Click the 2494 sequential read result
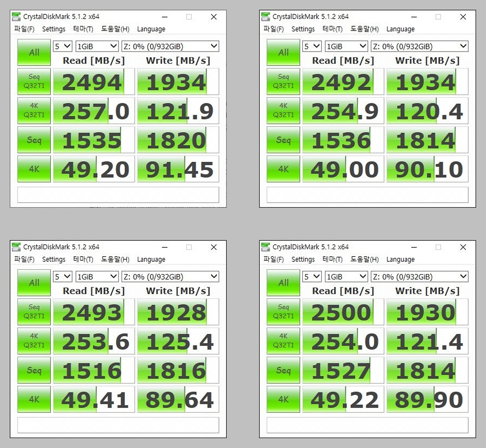Image resolution: width=486 pixels, height=448 pixels. pyautogui.click(x=94, y=82)
